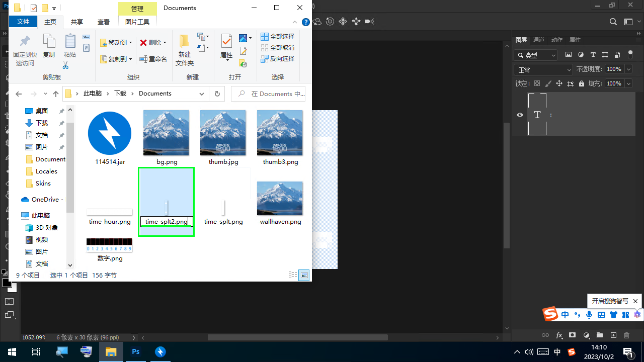The image size is (644, 362).
Task: Switch to the 通道 (Channels) tab
Action: 538,40
